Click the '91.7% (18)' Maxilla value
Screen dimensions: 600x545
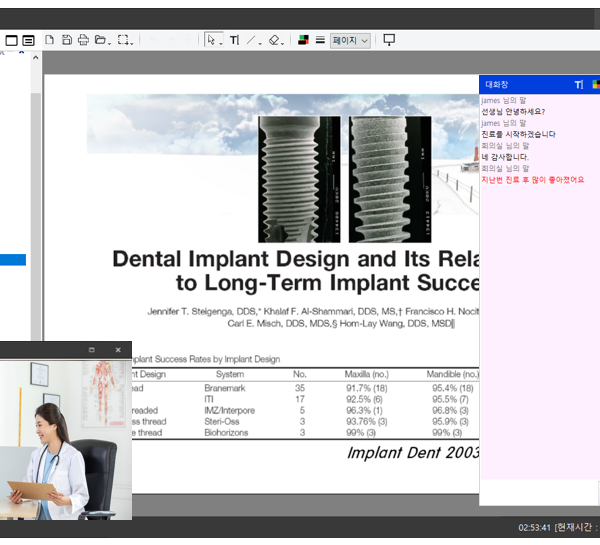367,388
